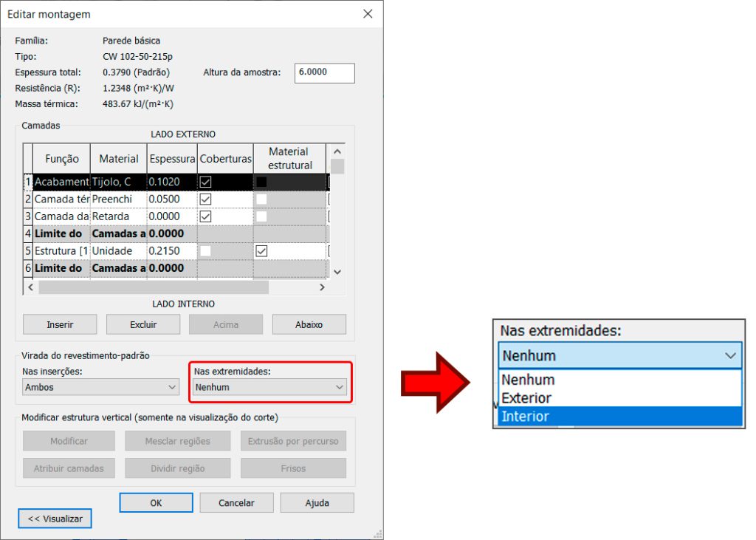Close the Editar montagem dialog

click(368, 14)
